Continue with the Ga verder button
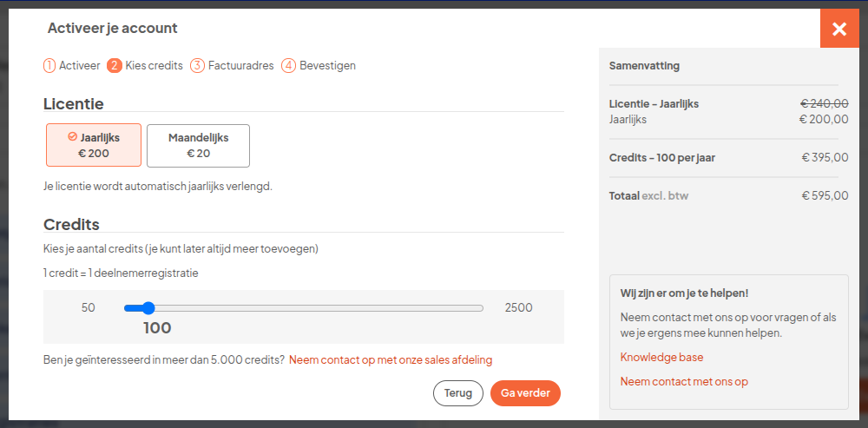 tap(525, 393)
